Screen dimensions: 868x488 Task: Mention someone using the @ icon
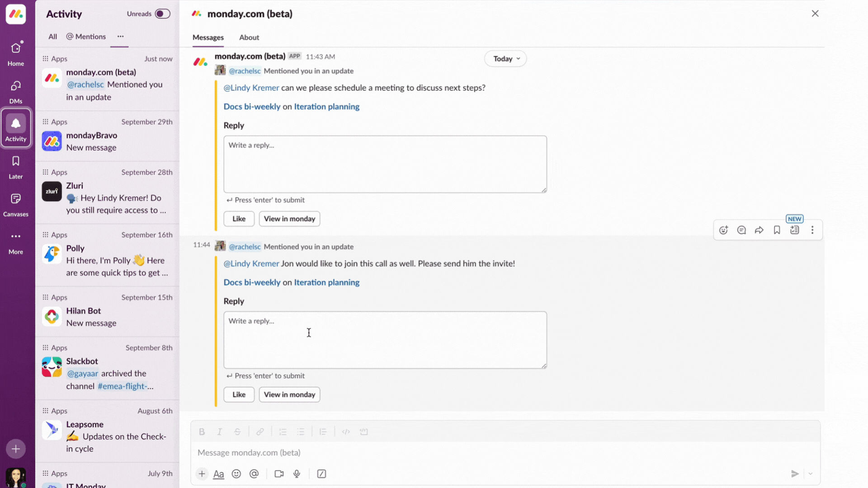coord(254,474)
